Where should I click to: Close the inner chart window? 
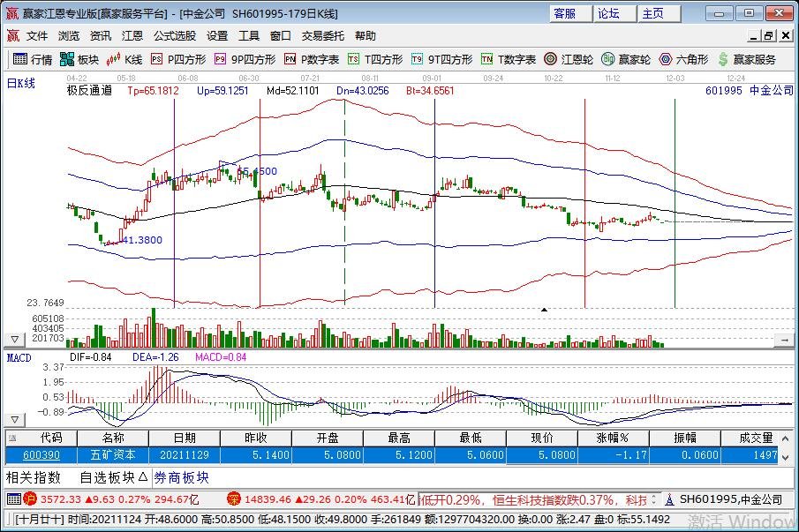tap(786, 35)
